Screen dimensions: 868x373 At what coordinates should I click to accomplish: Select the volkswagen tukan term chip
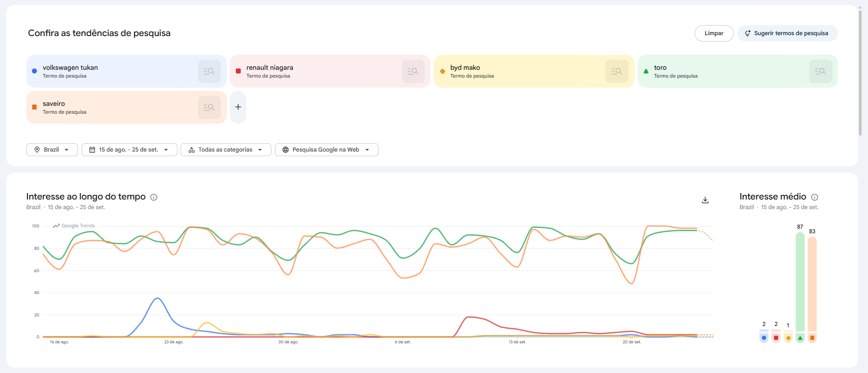tap(126, 71)
